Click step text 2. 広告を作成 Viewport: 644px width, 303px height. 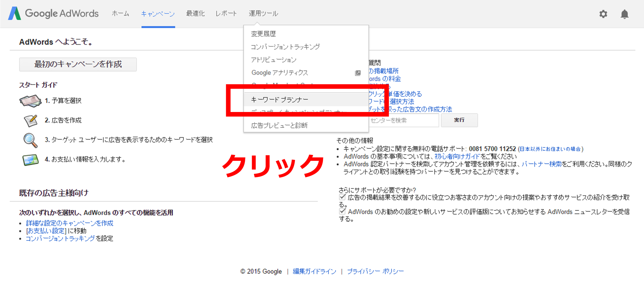[63, 120]
